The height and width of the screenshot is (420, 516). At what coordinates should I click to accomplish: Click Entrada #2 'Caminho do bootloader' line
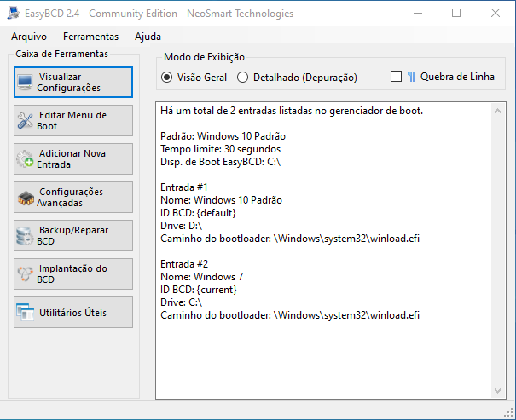[290, 315]
